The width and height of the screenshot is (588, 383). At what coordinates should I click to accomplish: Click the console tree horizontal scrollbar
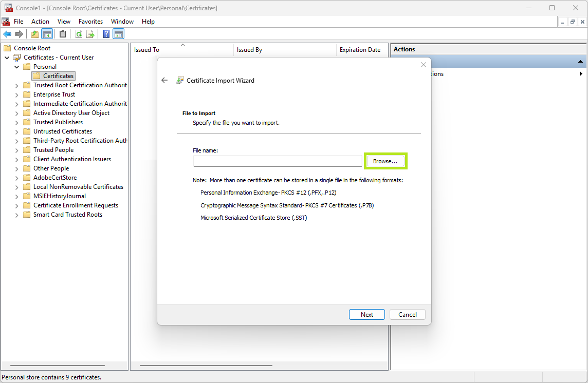(x=58, y=366)
